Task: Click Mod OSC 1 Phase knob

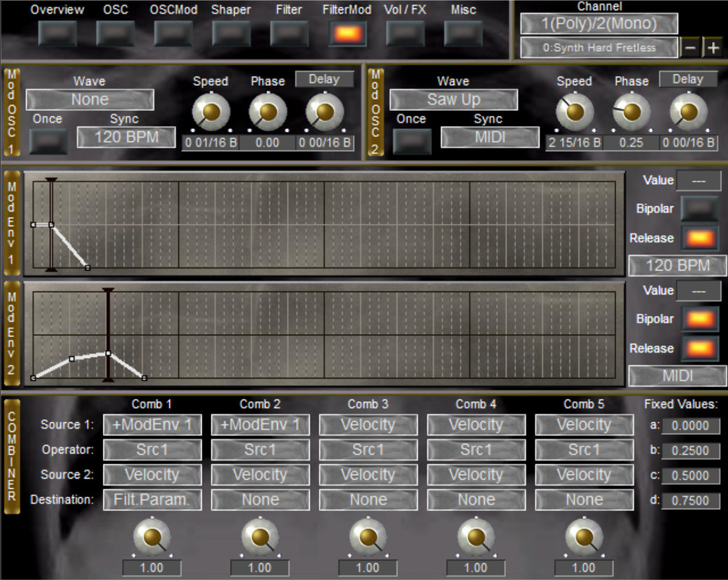Action: tap(268, 112)
